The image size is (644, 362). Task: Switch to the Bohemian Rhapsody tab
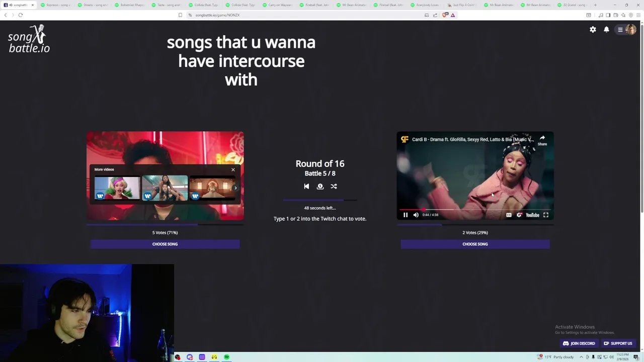(130, 5)
